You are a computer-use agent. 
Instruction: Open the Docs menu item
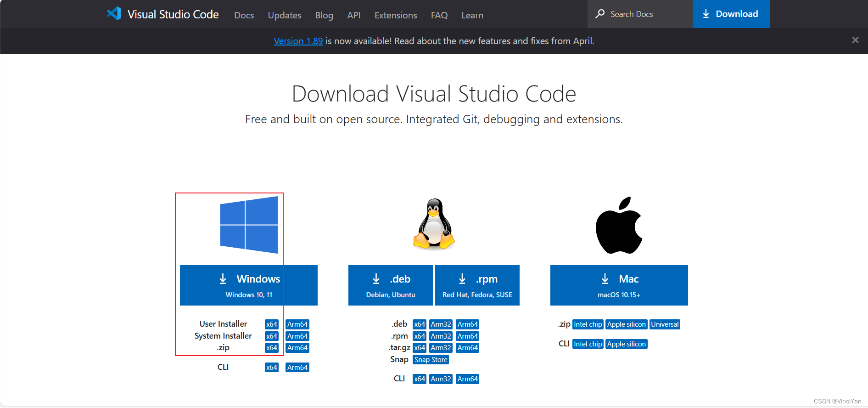click(244, 15)
